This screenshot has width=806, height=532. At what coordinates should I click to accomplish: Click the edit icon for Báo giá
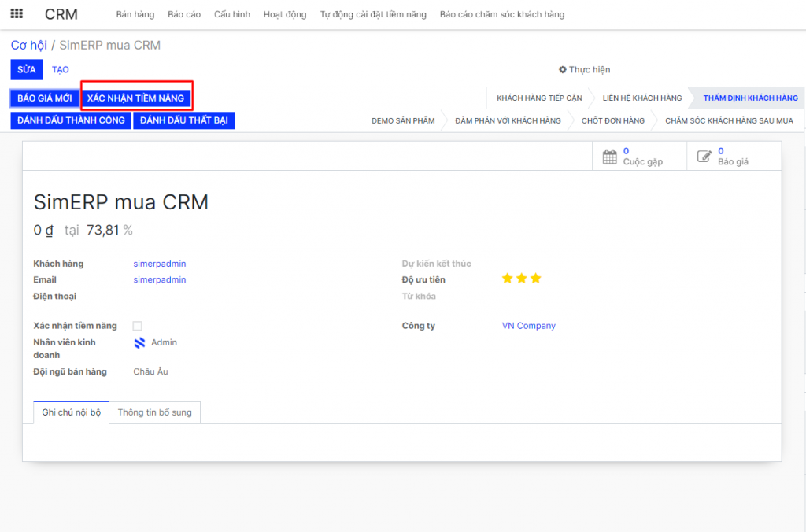click(x=704, y=157)
